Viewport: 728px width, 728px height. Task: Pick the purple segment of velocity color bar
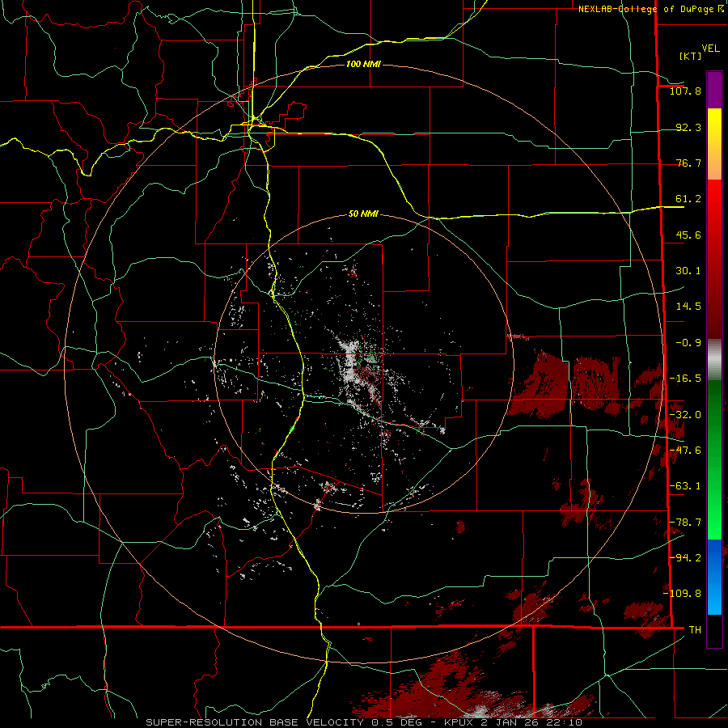(x=714, y=91)
